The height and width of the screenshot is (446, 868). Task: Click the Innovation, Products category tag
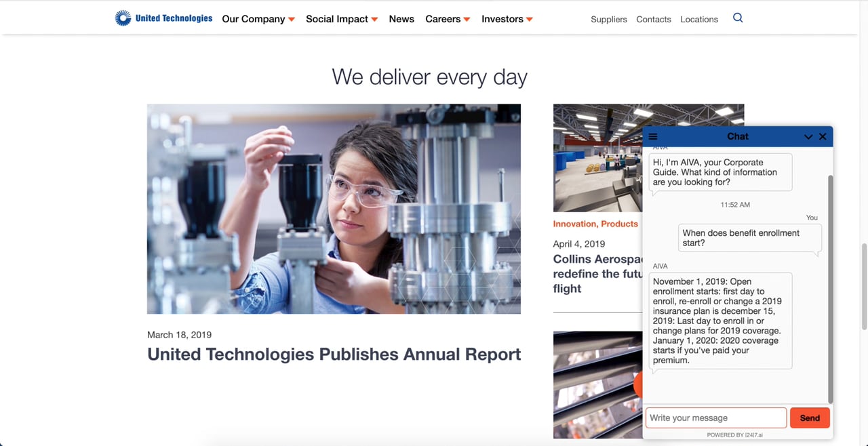pos(595,224)
